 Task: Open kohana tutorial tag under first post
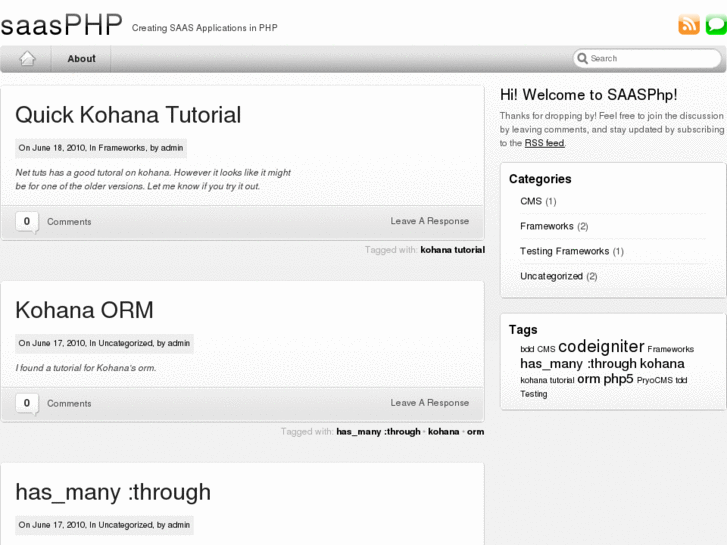(x=453, y=250)
